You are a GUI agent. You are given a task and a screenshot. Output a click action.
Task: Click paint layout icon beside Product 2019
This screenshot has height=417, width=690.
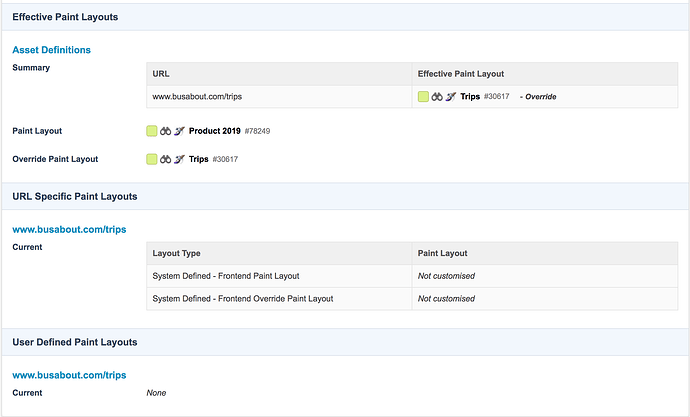click(180, 131)
